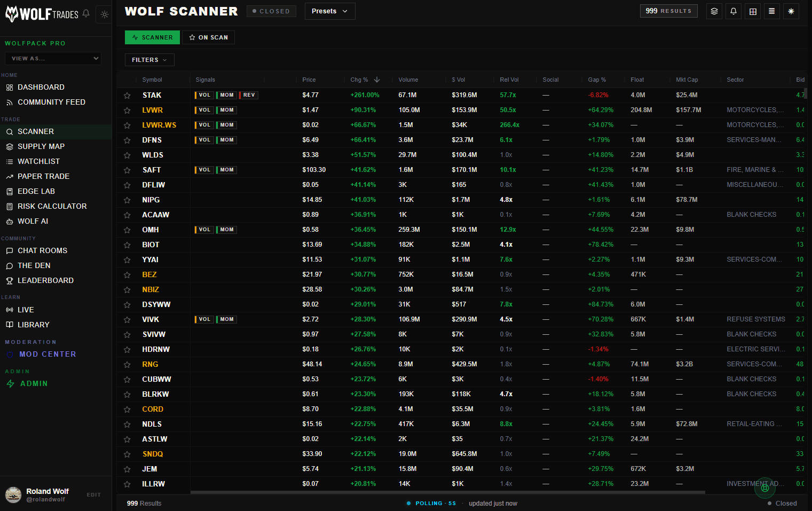812x511 pixels.
Task: Click the vertical scrollbar thumb at table right
Action: coord(806,93)
